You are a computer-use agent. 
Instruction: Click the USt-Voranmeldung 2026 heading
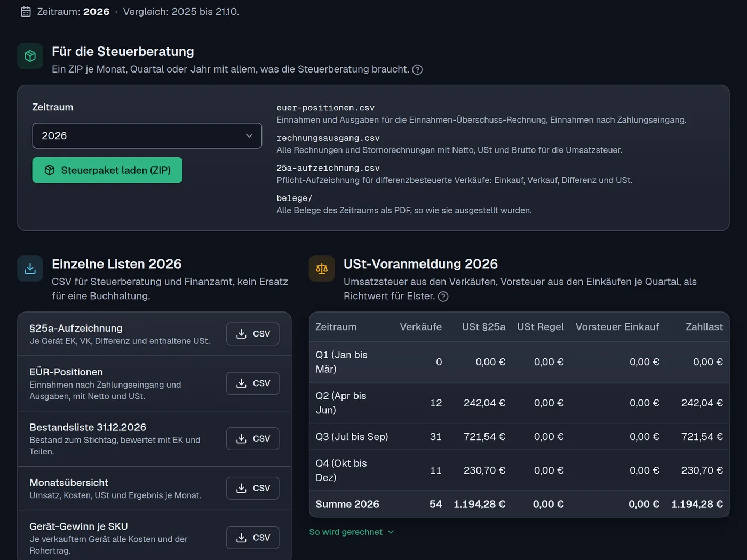coord(420,264)
